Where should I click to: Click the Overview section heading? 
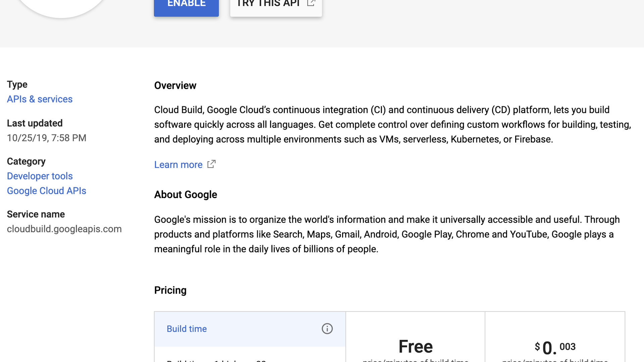tap(175, 85)
